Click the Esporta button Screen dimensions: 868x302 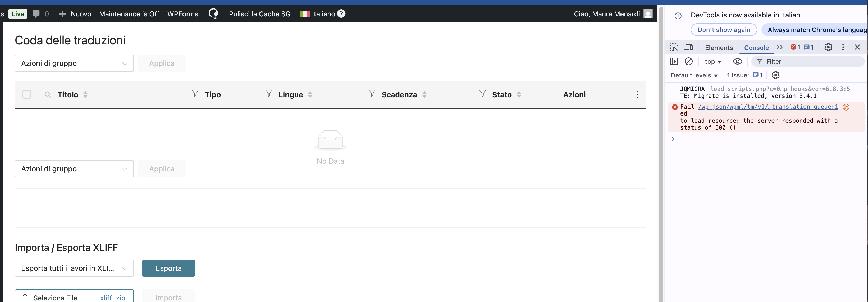coord(168,268)
